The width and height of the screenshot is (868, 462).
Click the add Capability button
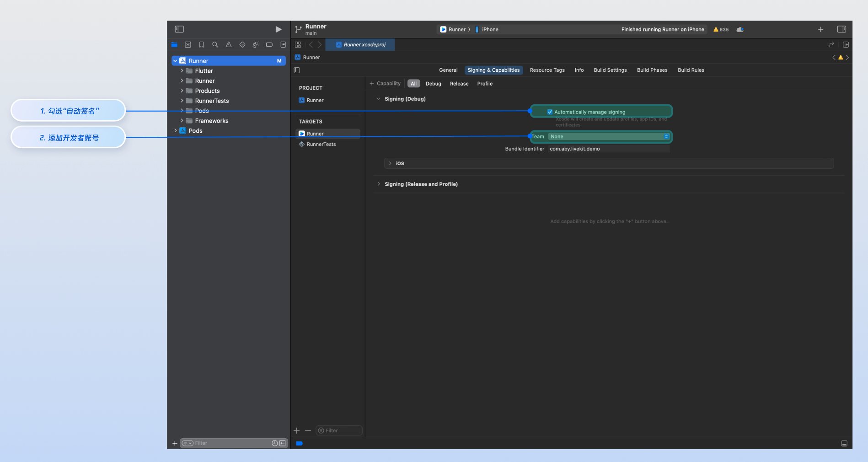pyautogui.click(x=385, y=84)
